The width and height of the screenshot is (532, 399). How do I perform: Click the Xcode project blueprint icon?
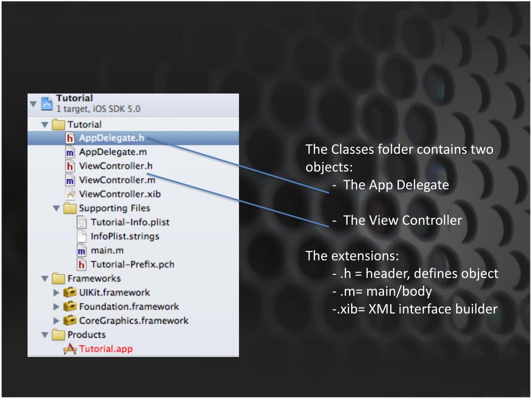tap(47, 103)
